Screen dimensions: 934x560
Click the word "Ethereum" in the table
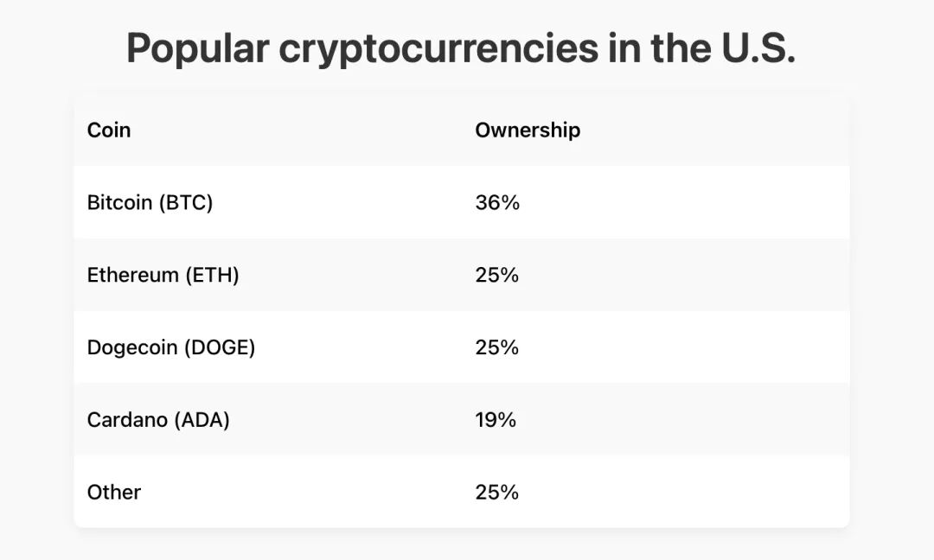pyautogui.click(x=131, y=276)
